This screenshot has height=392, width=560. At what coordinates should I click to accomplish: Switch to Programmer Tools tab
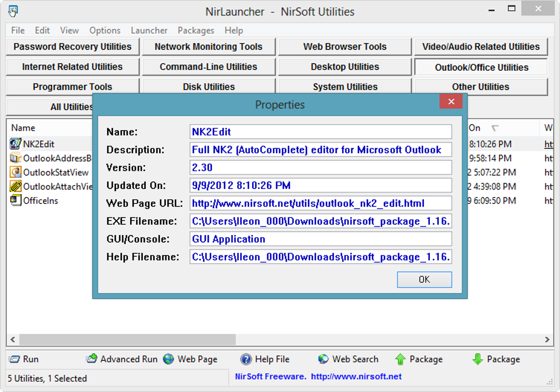tap(72, 87)
